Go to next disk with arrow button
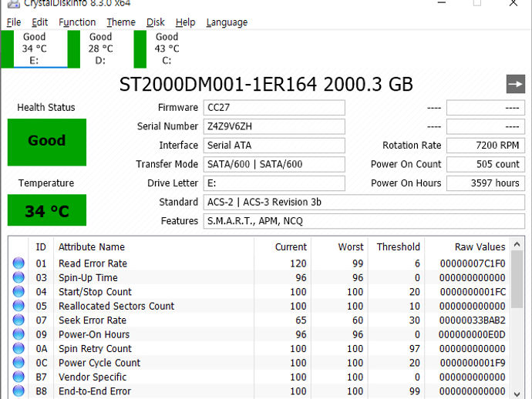The width and height of the screenshot is (532, 399). pos(515,84)
